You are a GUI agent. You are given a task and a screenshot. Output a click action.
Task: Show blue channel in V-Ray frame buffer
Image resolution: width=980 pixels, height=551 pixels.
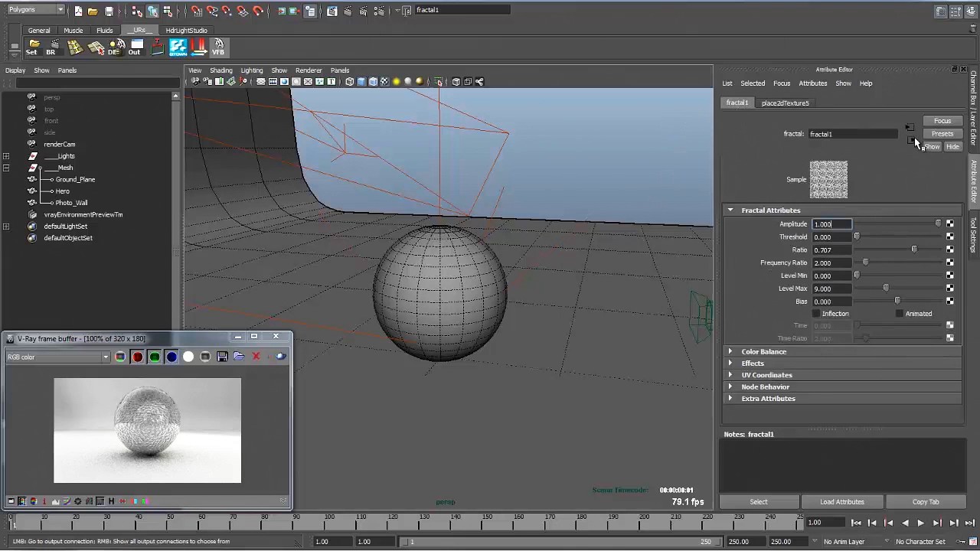click(171, 357)
